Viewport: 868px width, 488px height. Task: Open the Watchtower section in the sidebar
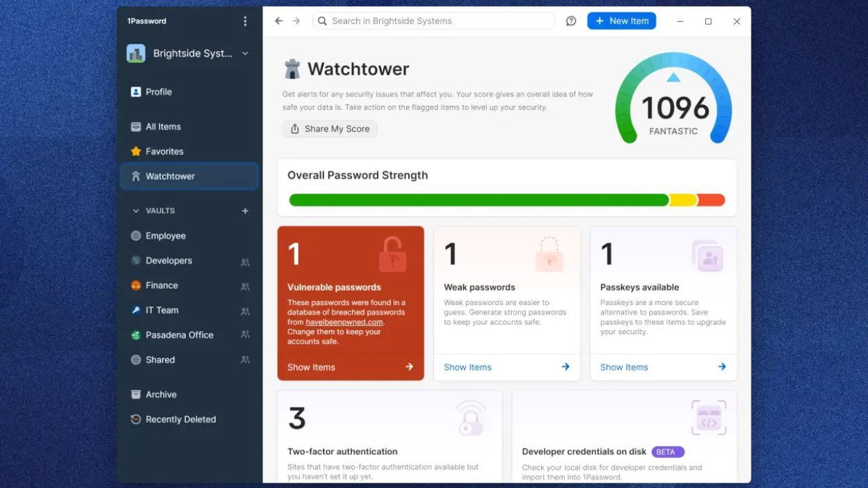(x=170, y=176)
